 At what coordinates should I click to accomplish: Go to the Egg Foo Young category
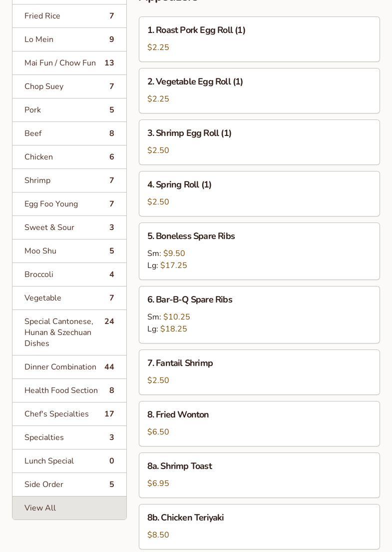pos(69,204)
